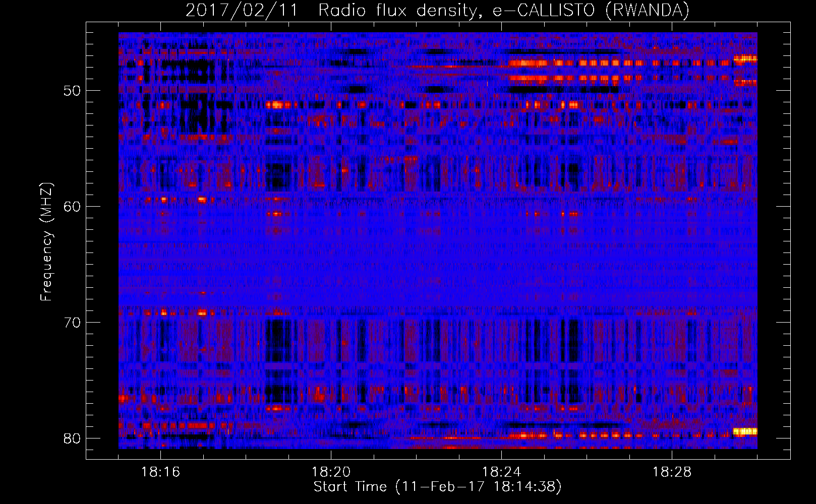Image resolution: width=816 pixels, height=504 pixels.
Task: Click the 50 frequency tick label
Action: [72, 91]
